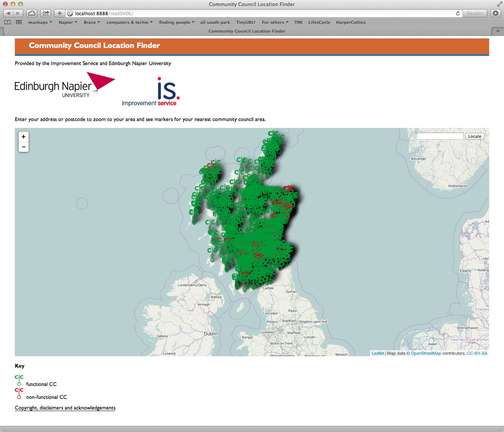This screenshot has height=432, width=504.
Task: Reload the page with refresh icon
Action: (458, 13)
